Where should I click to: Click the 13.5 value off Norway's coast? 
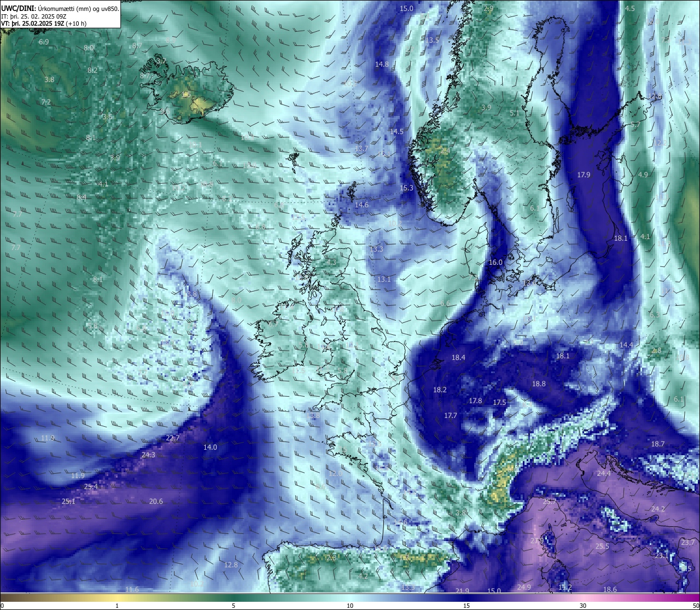[x=433, y=40]
